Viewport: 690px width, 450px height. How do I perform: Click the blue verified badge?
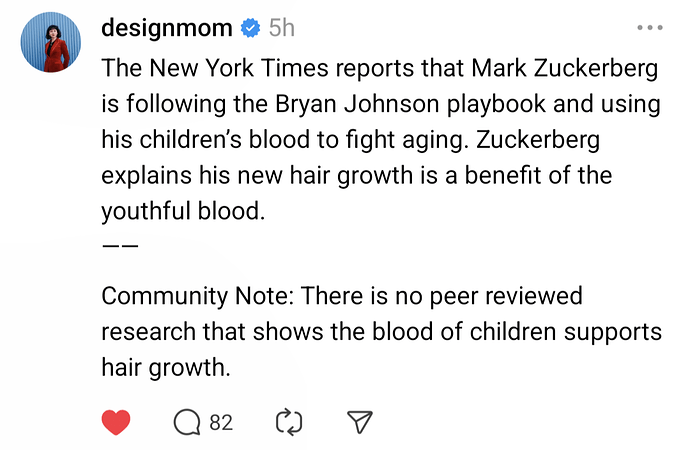pyautogui.click(x=250, y=28)
